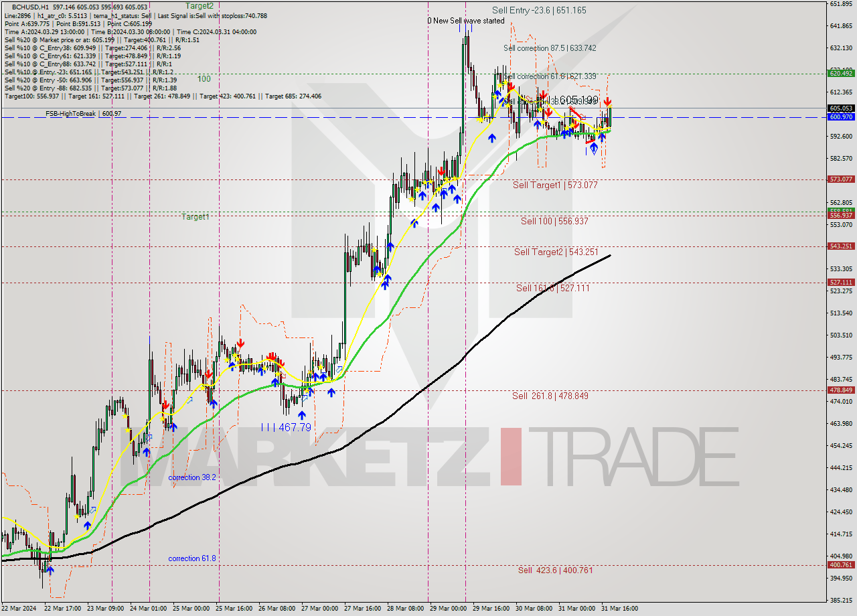Click the '26 Mar 08:00' time axis label
The height and width of the screenshot is (616, 857).
pyautogui.click(x=277, y=609)
